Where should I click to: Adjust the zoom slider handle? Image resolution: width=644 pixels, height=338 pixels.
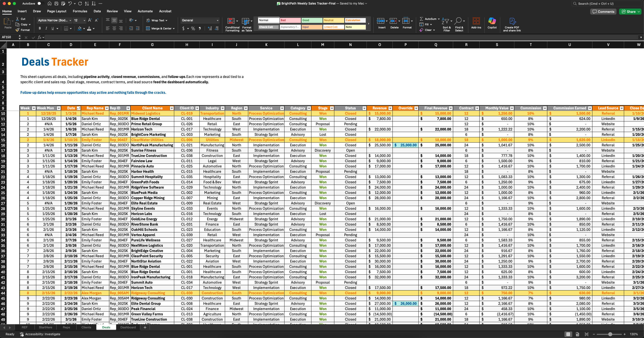pos(610,334)
